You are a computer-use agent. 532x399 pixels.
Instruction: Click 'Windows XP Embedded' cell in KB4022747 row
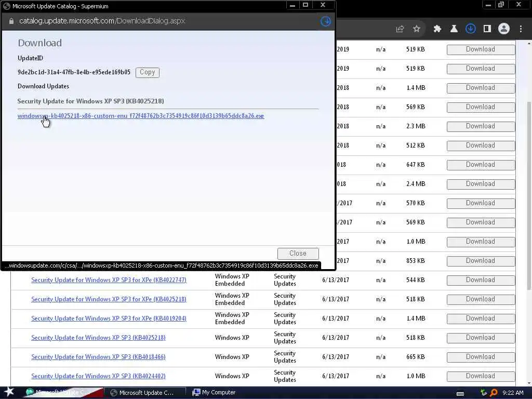[x=232, y=280]
